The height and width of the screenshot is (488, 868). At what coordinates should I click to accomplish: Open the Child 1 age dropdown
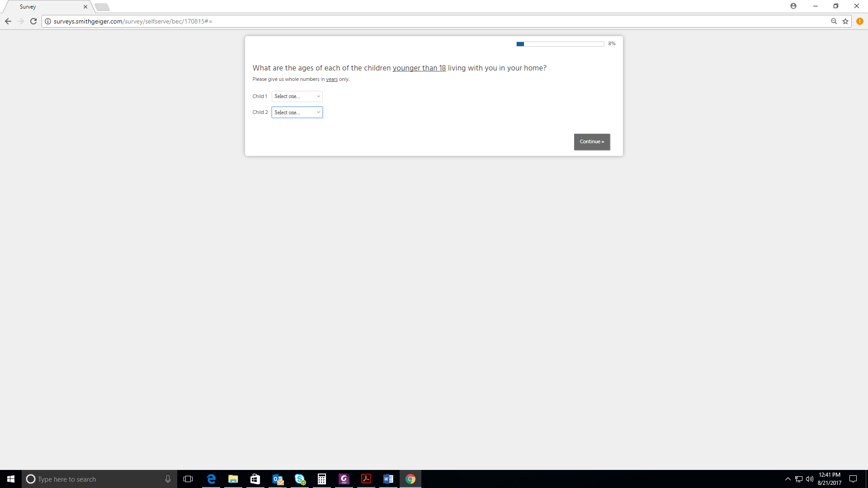tap(297, 96)
